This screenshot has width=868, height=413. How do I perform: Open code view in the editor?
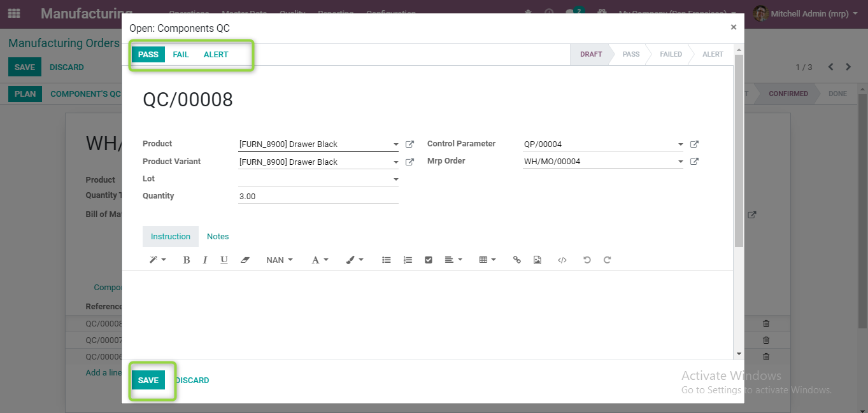pos(562,260)
